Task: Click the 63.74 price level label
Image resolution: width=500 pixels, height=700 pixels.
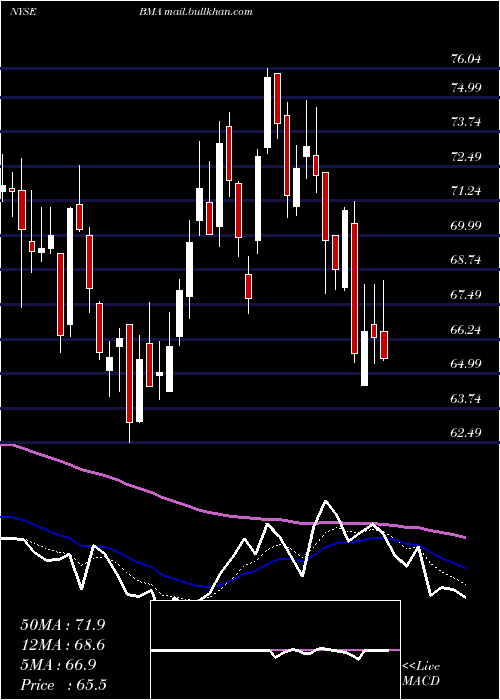Action: 467,398
